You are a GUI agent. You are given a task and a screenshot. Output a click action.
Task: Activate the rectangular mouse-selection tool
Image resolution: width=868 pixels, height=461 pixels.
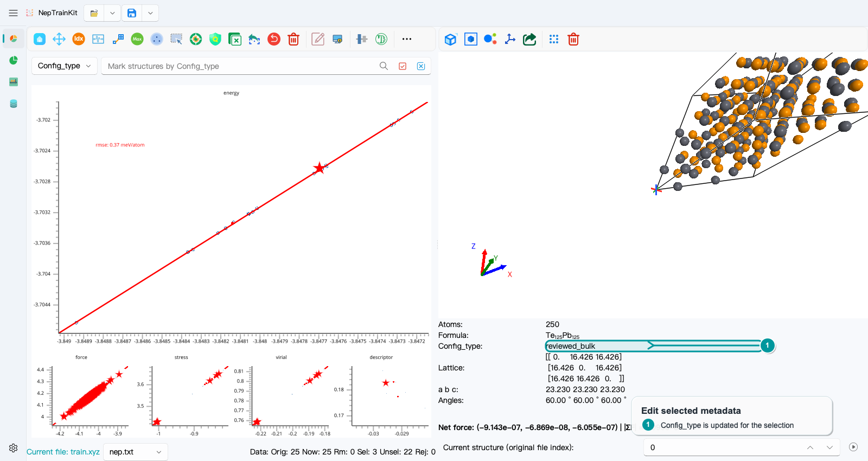pyautogui.click(x=176, y=39)
